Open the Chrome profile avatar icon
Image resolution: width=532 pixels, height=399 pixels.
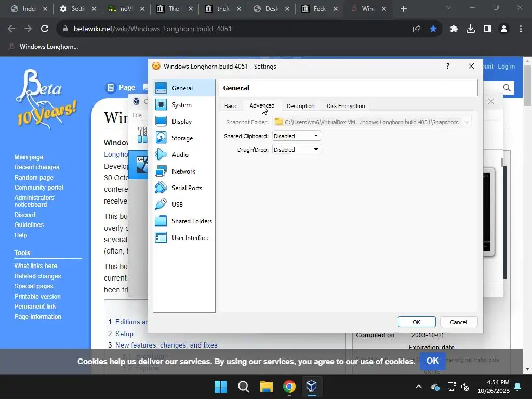click(x=504, y=29)
